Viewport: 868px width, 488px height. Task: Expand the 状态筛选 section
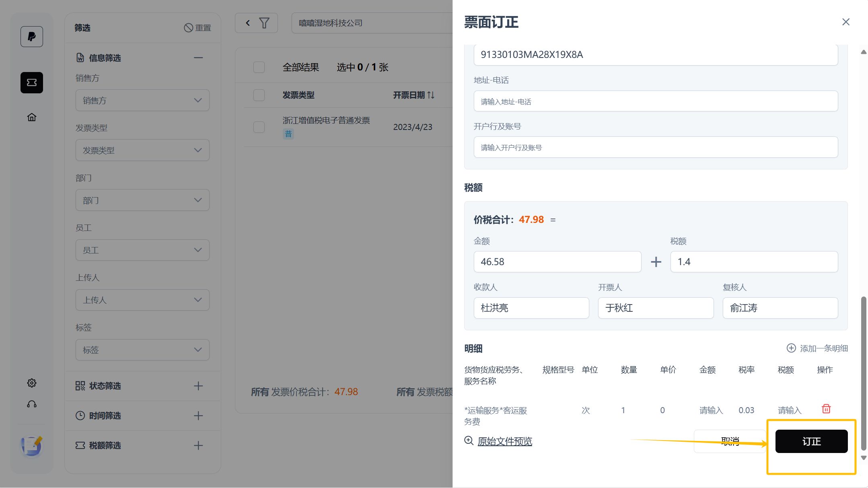click(198, 386)
